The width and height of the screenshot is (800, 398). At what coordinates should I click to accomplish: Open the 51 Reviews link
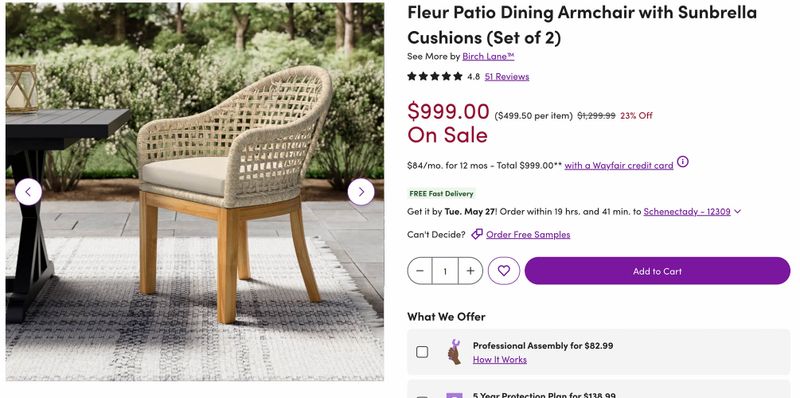[x=507, y=77]
